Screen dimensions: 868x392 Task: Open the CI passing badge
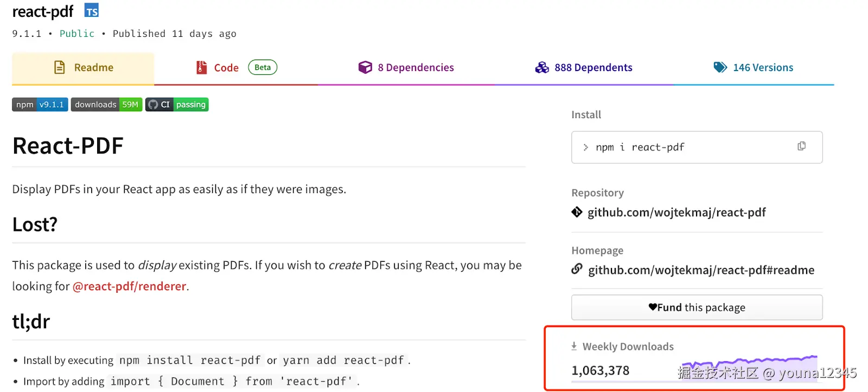177,105
